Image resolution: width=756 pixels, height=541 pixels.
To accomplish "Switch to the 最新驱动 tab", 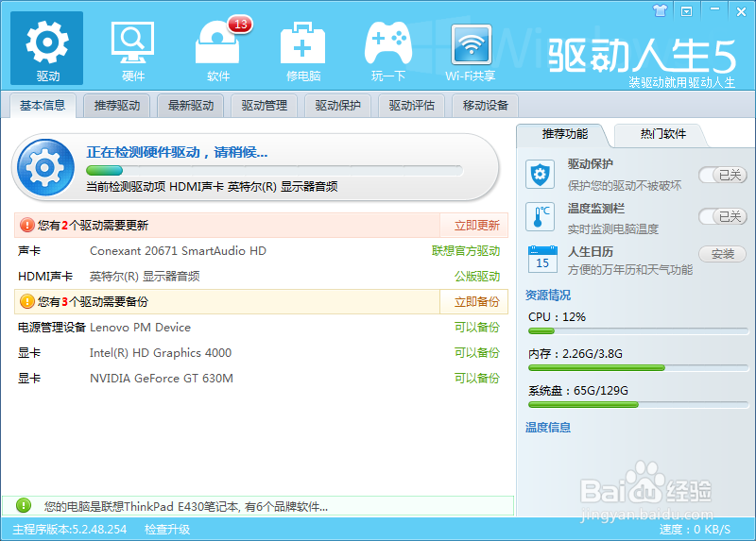I will coord(191,106).
